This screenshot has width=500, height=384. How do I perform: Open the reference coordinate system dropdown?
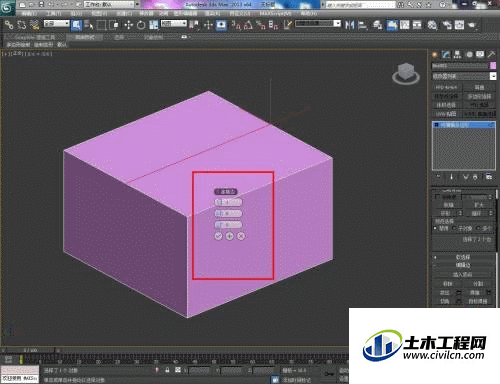click(174, 24)
